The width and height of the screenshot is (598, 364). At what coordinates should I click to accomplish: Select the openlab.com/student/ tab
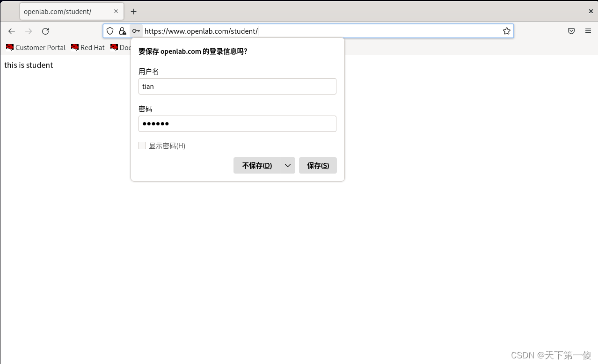(x=66, y=11)
